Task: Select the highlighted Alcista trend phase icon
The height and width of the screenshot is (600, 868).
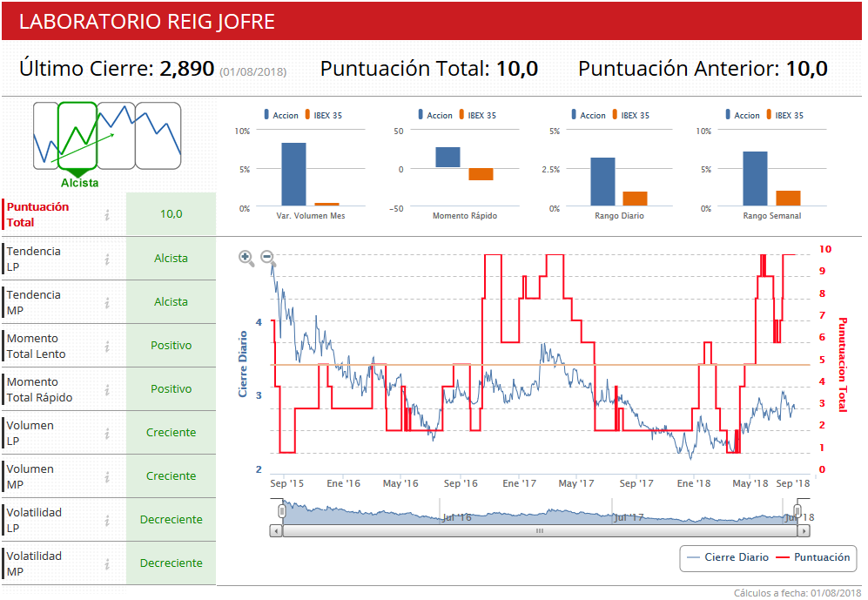Action: pyautogui.click(x=77, y=136)
